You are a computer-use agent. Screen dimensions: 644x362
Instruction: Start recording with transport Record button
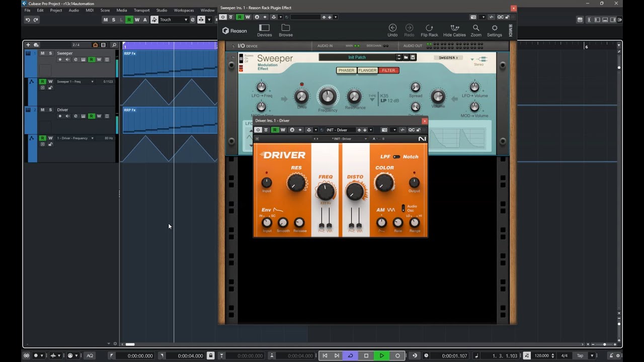(x=397, y=355)
